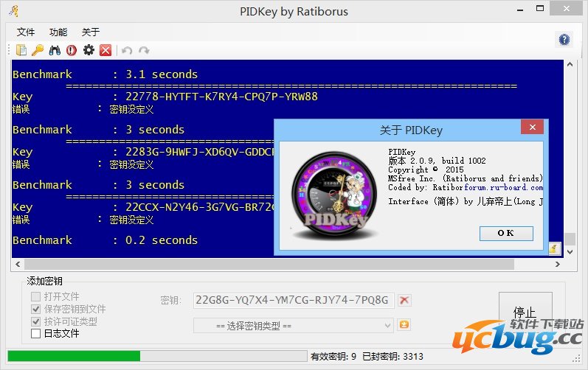The height and width of the screenshot is (370, 588).
Task: Click the red exclamation stop icon
Action: 72,50
